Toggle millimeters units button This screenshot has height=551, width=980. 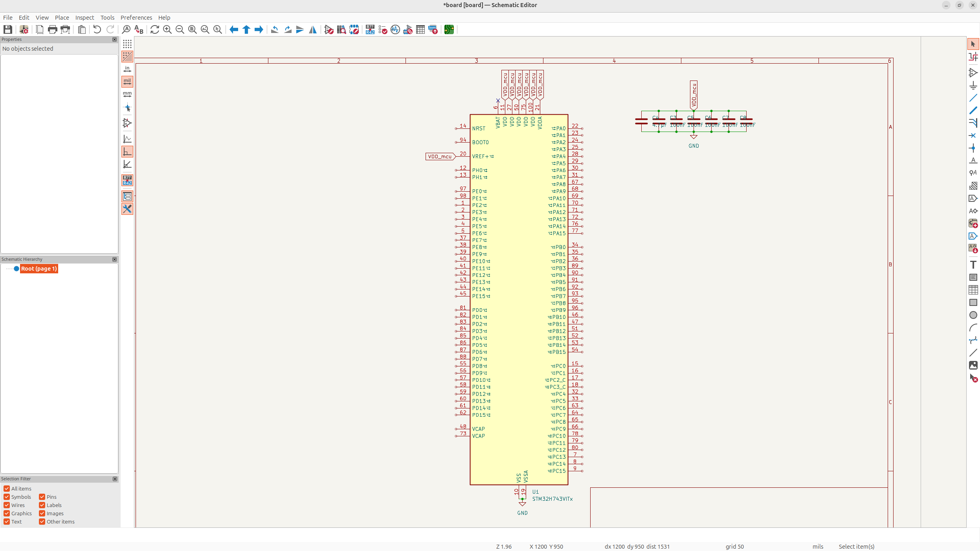(127, 94)
